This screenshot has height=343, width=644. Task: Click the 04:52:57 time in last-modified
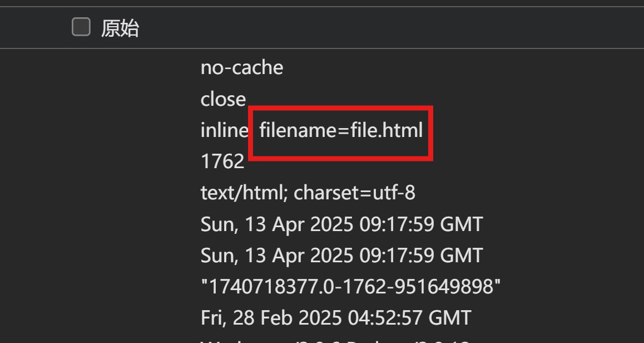(x=385, y=318)
